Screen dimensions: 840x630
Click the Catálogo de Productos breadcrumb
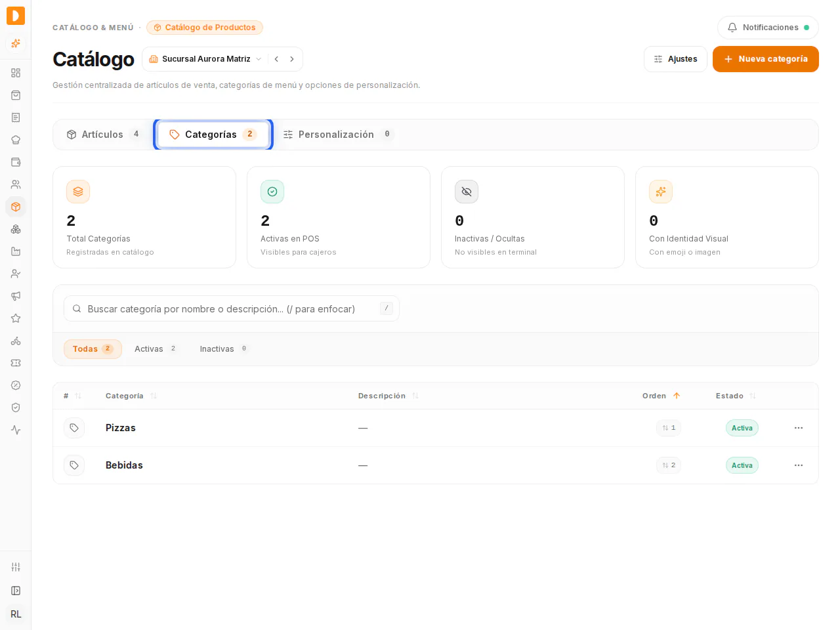205,28
